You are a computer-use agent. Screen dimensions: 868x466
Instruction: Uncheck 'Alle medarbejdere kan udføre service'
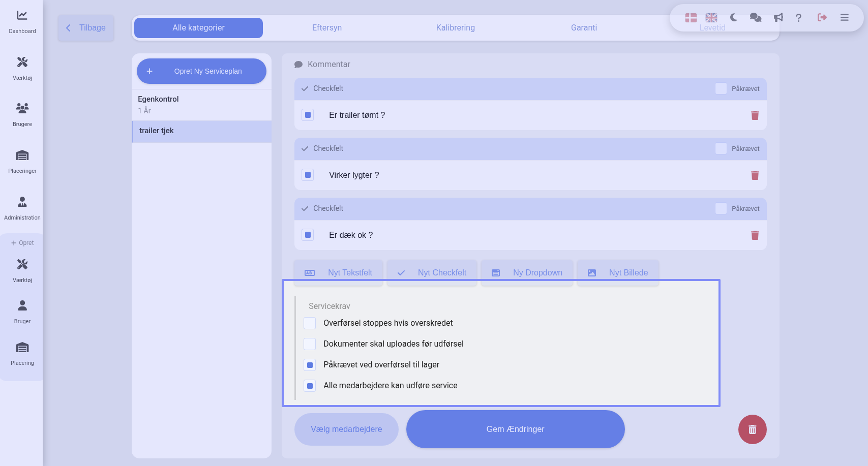click(310, 386)
